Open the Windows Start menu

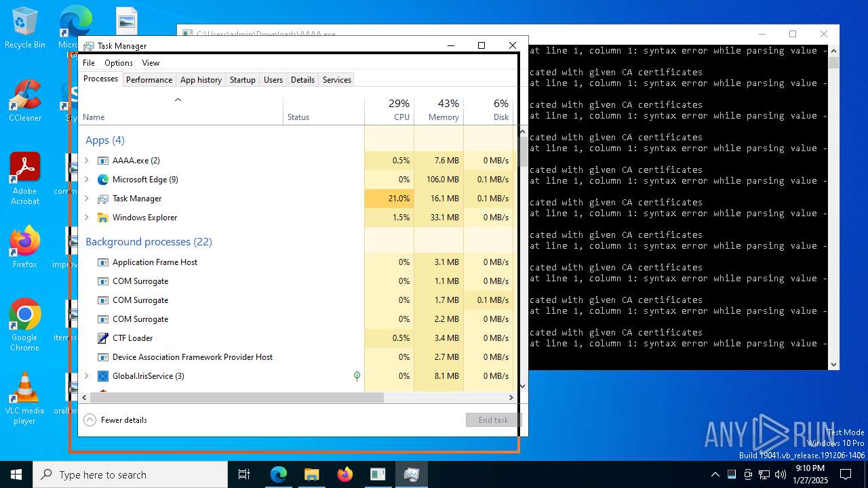[16, 474]
